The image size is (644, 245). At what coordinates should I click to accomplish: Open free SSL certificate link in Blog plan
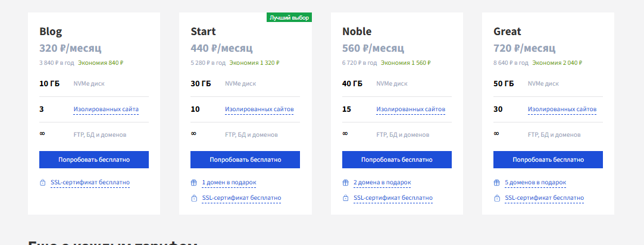90,183
